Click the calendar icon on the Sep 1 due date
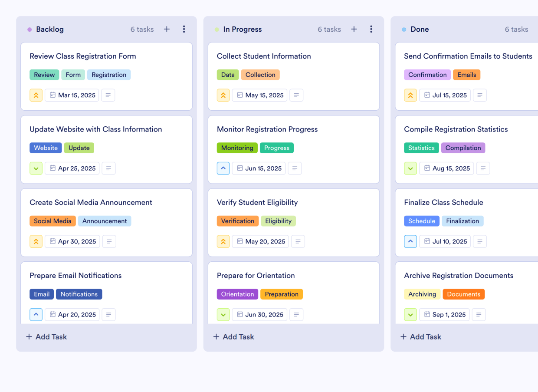The image size is (538, 392). tap(427, 314)
